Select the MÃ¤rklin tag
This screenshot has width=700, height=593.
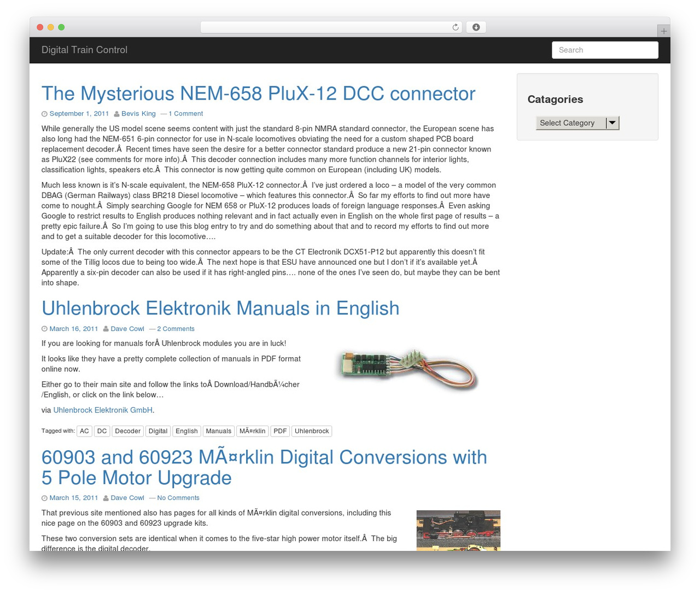click(x=252, y=431)
